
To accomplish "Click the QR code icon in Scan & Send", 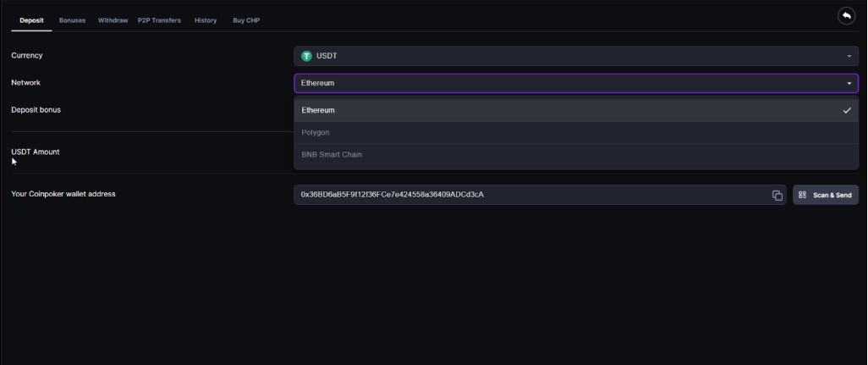I will [x=802, y=195].
